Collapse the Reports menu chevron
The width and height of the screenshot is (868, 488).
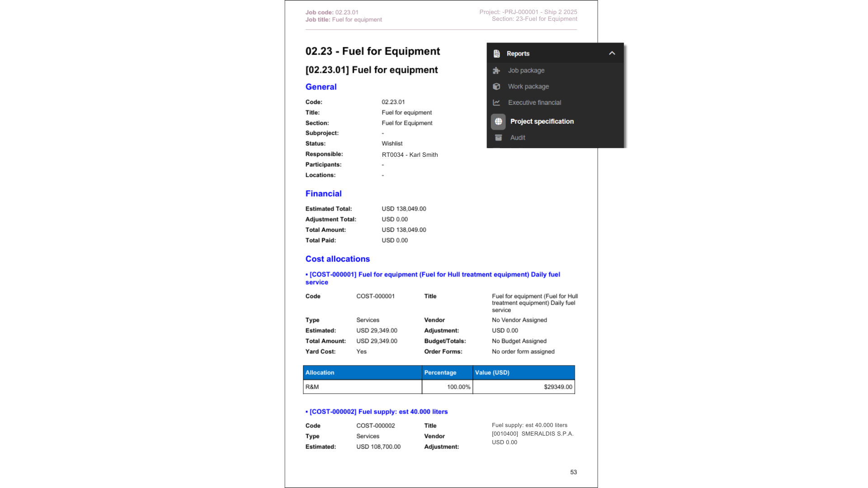(612, 53)
